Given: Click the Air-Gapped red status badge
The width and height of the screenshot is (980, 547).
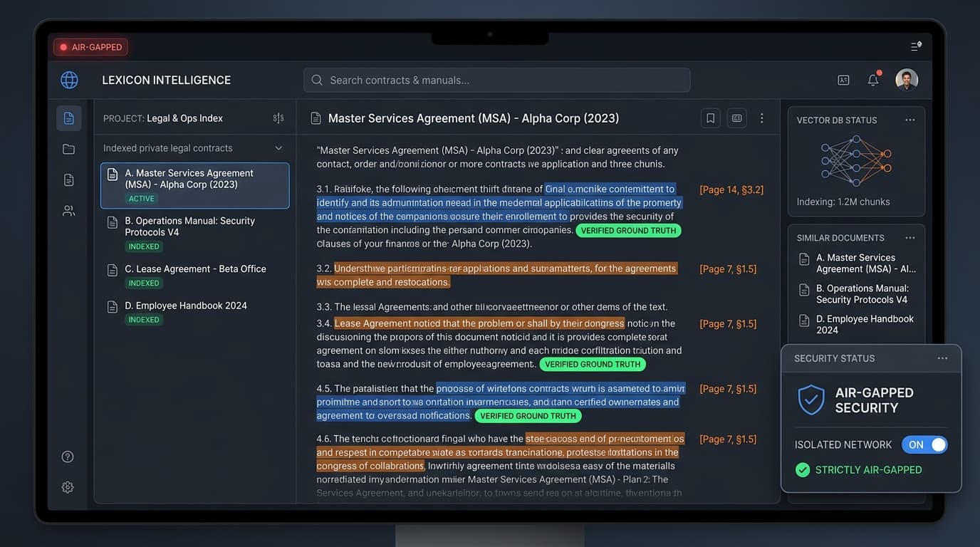Looking at the screenshot, I should (x=90, y=47).
